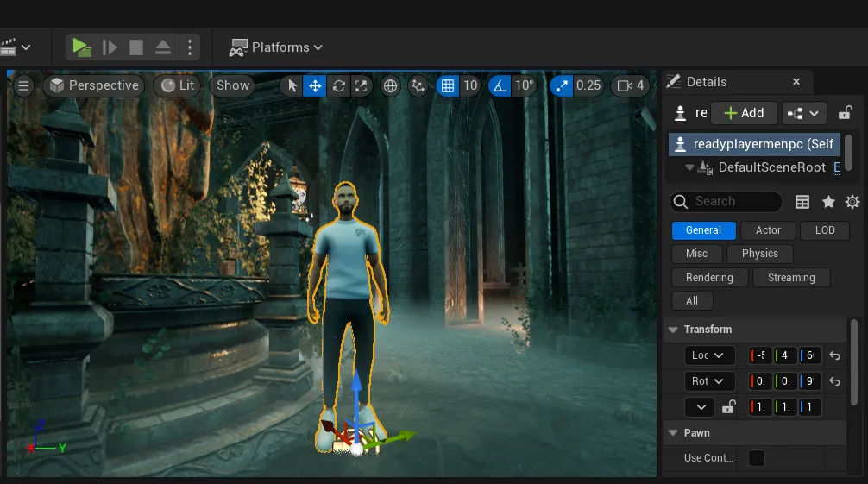Show only favorites star icon
This screenshot has width=868, height=484.
828,202
